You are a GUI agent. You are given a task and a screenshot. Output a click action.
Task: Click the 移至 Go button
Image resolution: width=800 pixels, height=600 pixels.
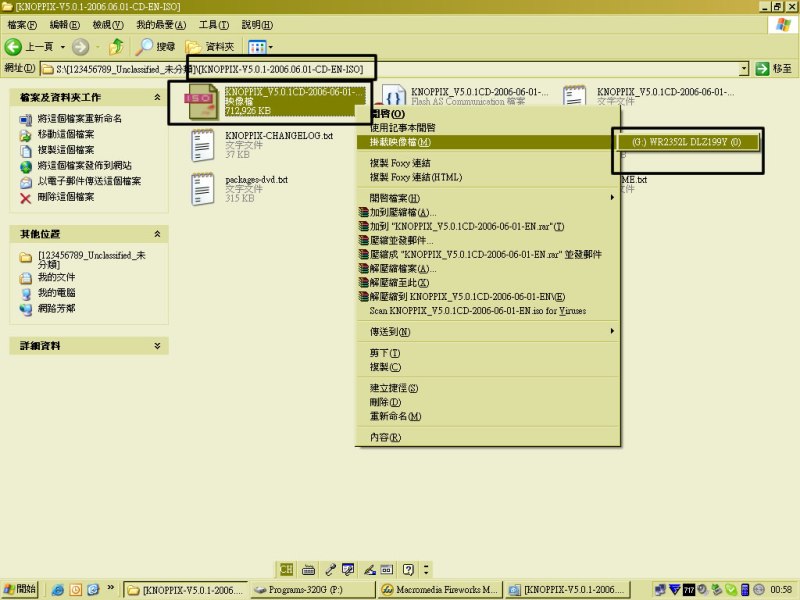774,68
